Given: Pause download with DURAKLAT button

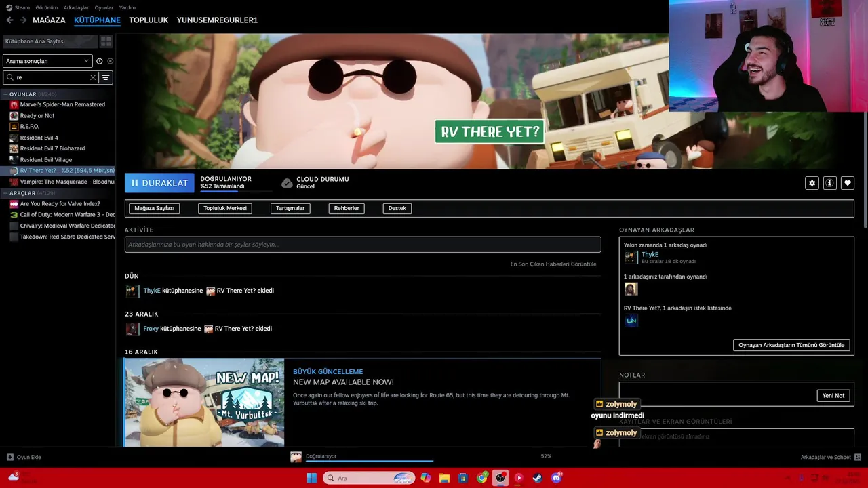Looking at the screenshot, I should [x=159, y=183].
